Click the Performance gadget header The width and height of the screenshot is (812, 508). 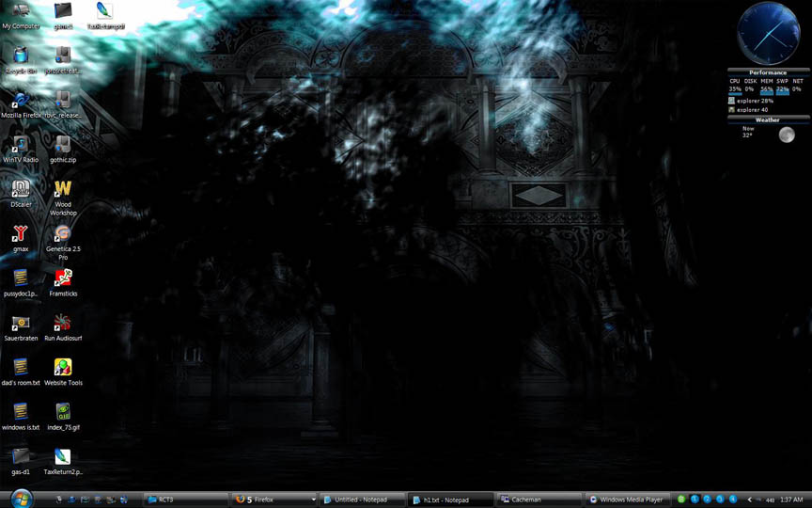[x=768, y=72]
